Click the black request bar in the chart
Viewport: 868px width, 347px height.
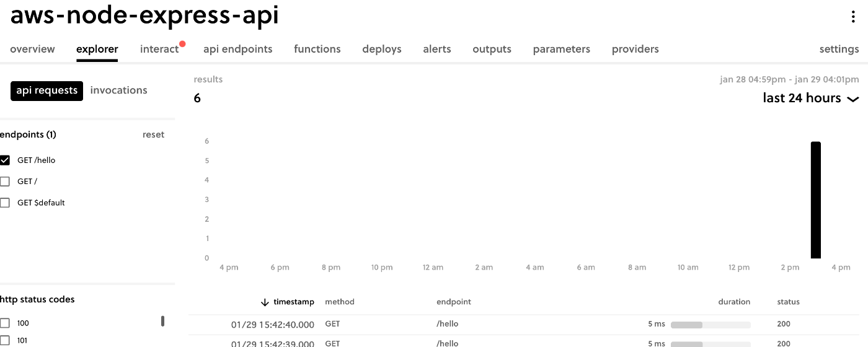[816, 200]
